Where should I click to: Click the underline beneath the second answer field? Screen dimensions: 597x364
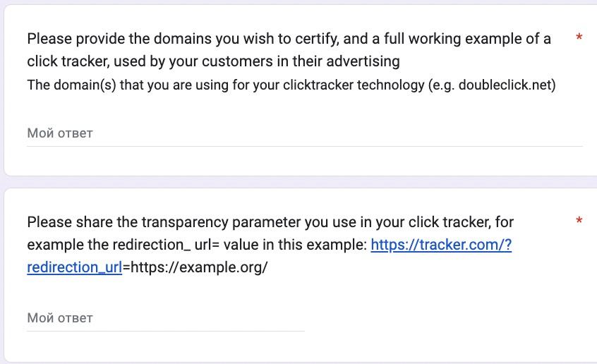coord(166,332)
